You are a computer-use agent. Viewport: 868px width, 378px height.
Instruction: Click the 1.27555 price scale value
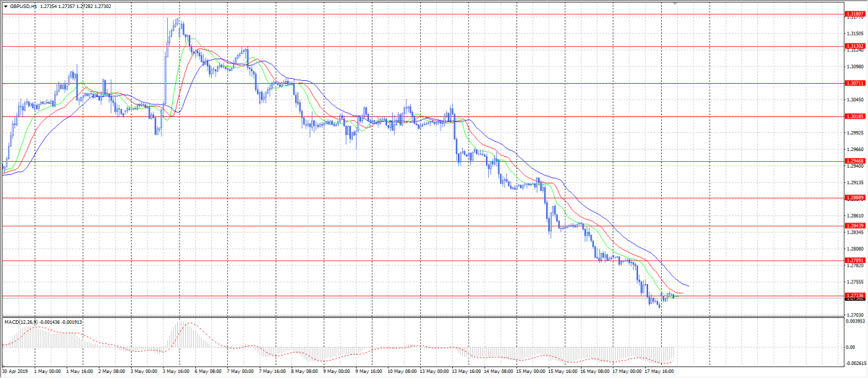click(x=854, y=283)
